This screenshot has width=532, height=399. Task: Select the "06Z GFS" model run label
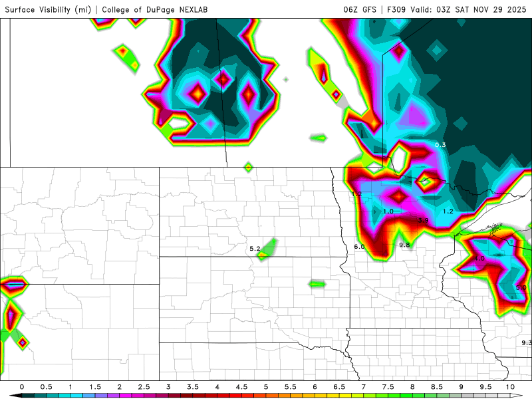coord(360,9)
